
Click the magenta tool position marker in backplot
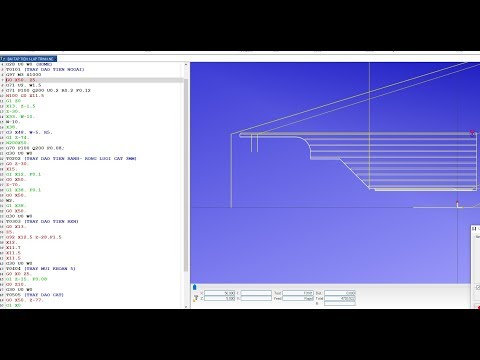coord(472,133)
